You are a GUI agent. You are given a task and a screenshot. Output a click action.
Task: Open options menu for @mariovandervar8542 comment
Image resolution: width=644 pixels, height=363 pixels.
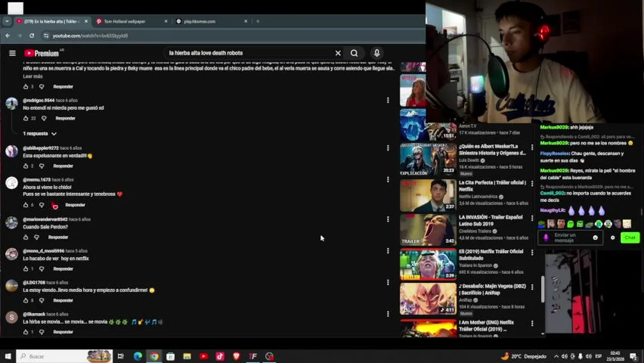click(x=388, y=219)
